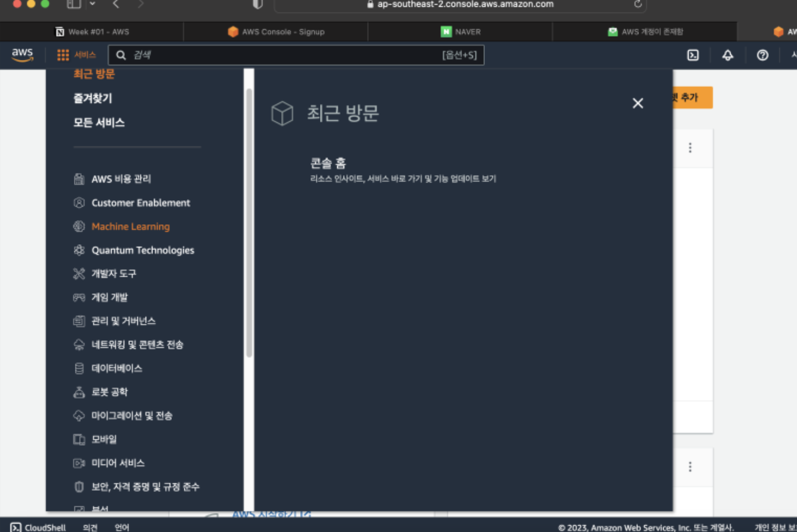This screenshot has width=797, height=532.
Task: Click the 로봇 공학 robot icon
Action: coord(79,392)
